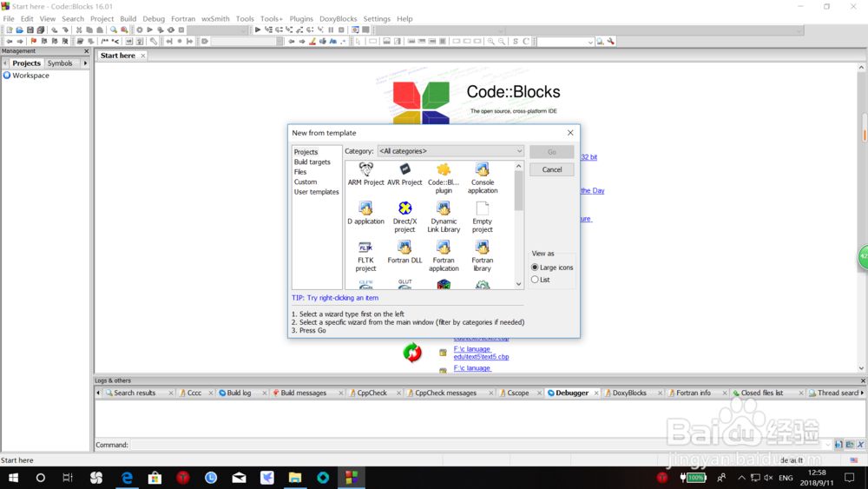
Task: Click the zoom in icon in the toolbar
Action: 491,42
